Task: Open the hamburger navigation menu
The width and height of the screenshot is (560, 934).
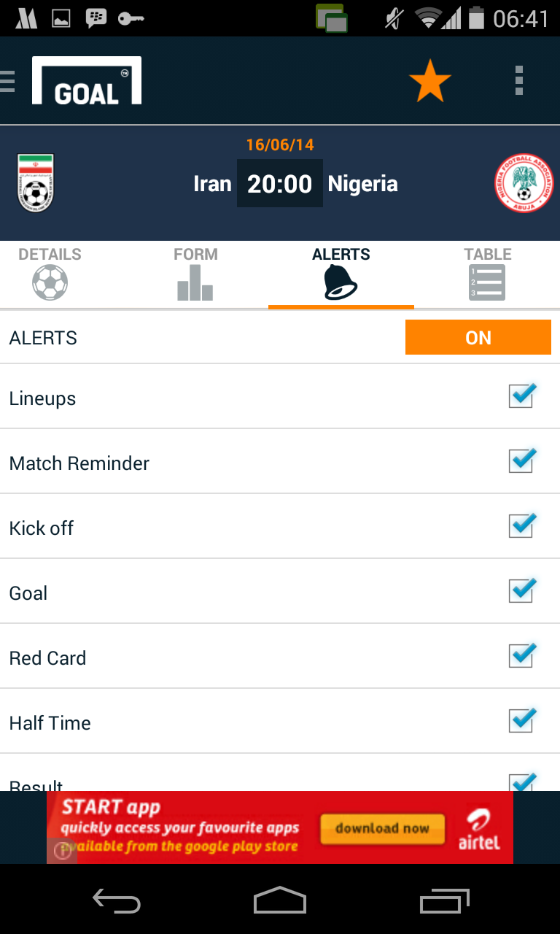Action: tap(8, 81)
